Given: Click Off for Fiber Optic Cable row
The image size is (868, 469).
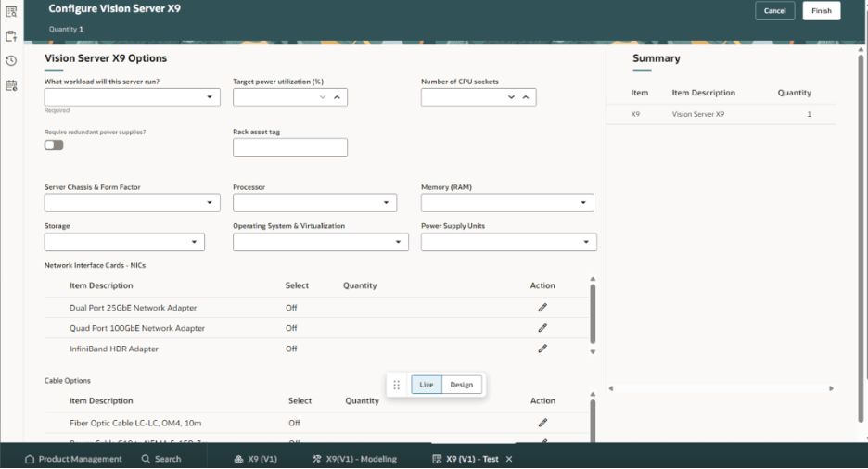Looking at the screenshot, I should pyautogui.click(x=294, y=423).
